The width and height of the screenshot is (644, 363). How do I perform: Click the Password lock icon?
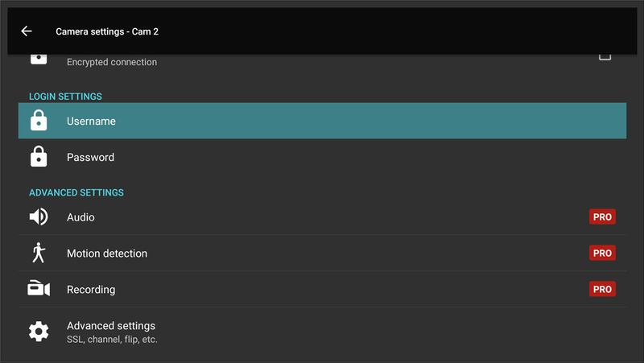click(x=39, y=157)
